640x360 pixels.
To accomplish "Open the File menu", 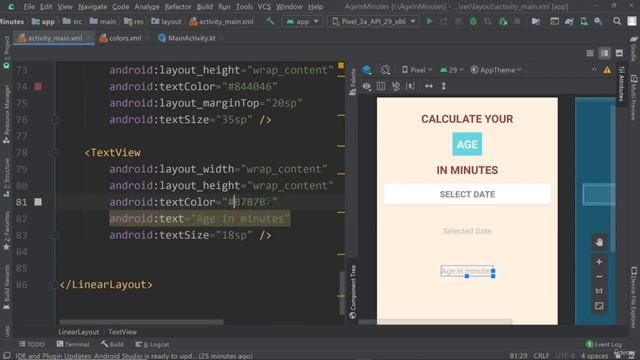I will click(x=29, y=7).
